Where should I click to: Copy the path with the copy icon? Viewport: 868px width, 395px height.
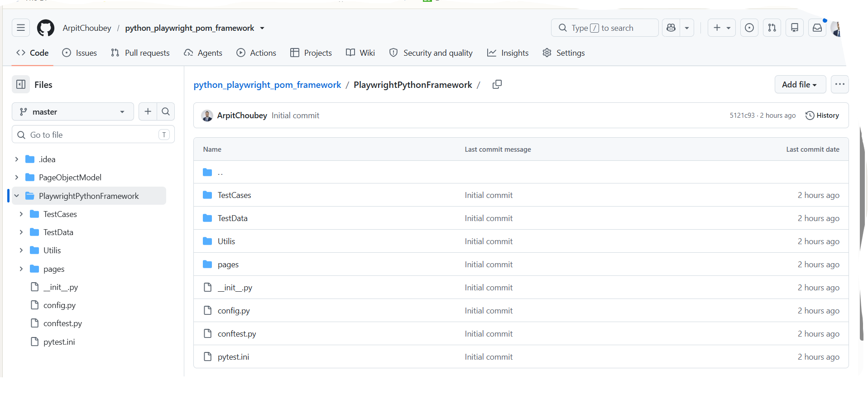[497, 84]
